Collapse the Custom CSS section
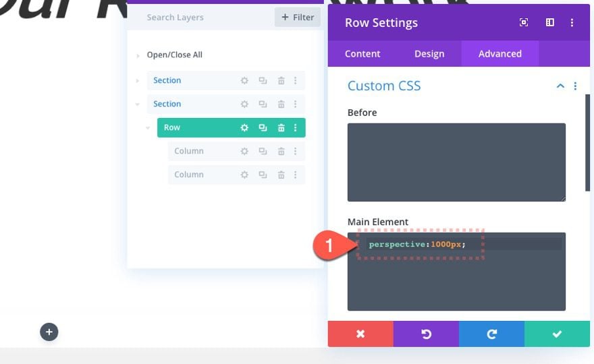The image size is (594, 364). point(560,86)
